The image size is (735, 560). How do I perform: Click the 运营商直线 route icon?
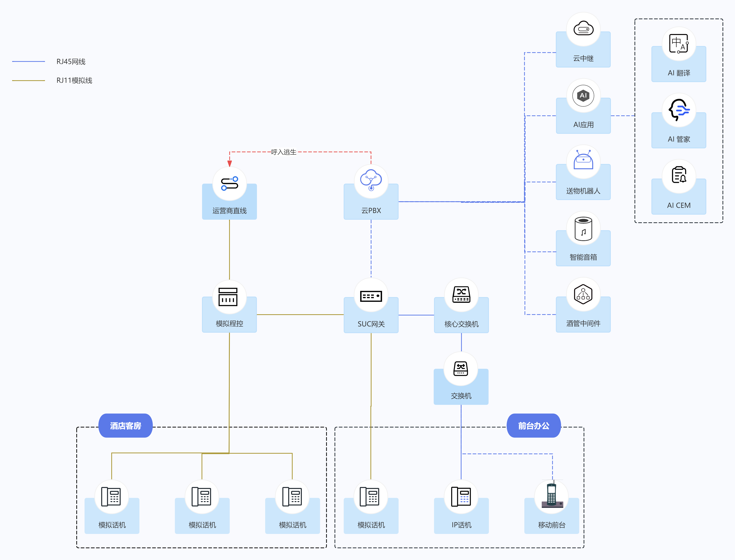230,184
